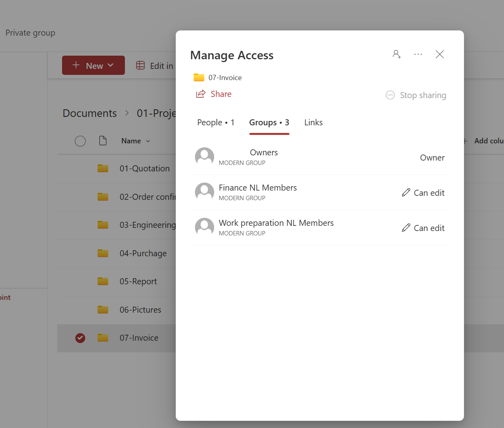
Task: Click the Documents breadcrumb link
Action: point(90,113)
